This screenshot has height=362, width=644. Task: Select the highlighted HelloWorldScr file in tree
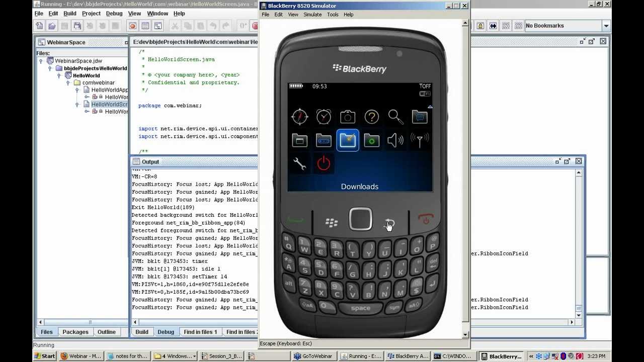point(110,104)
